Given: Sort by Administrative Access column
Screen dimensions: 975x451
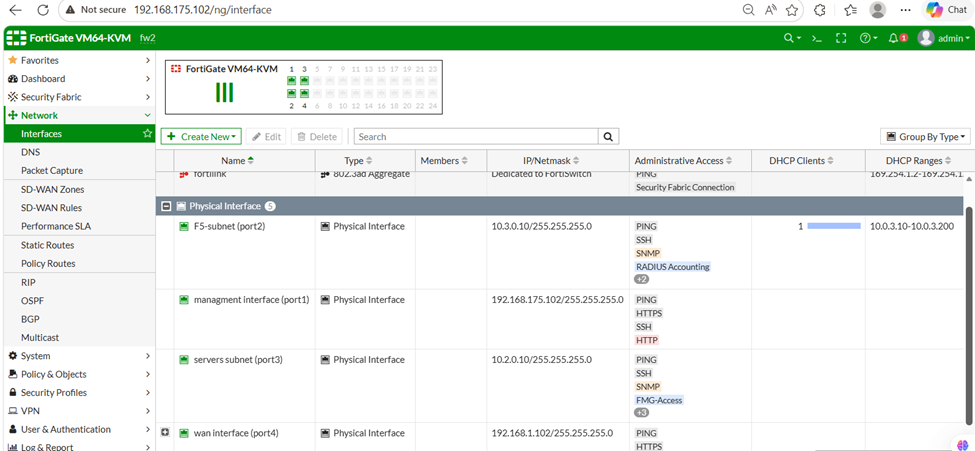Looking at the screenshot, I should [683, 160].
